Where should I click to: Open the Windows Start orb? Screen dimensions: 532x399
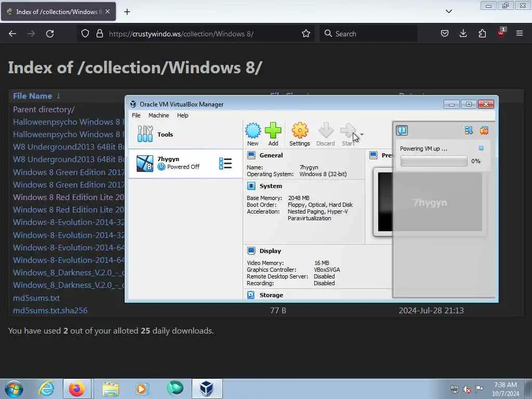[x=14, y=389]
